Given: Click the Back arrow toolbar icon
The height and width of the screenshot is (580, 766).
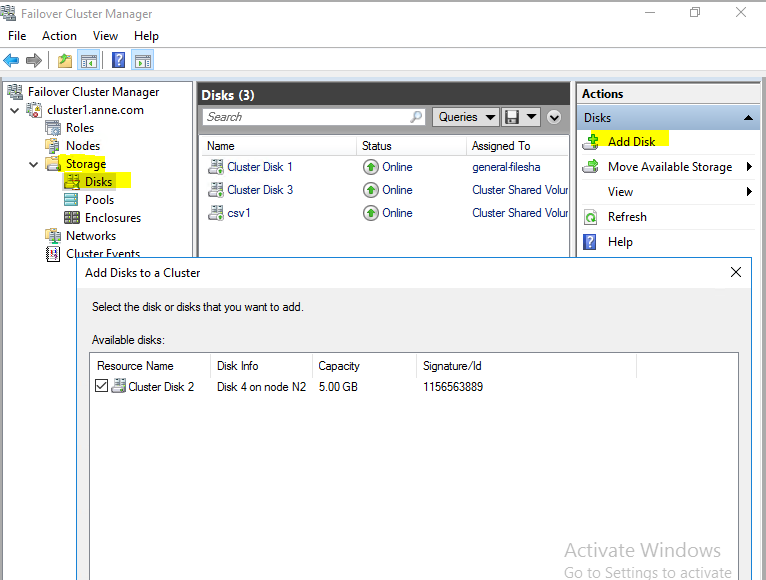Looking at the screenshot, I should coord(11,61).
